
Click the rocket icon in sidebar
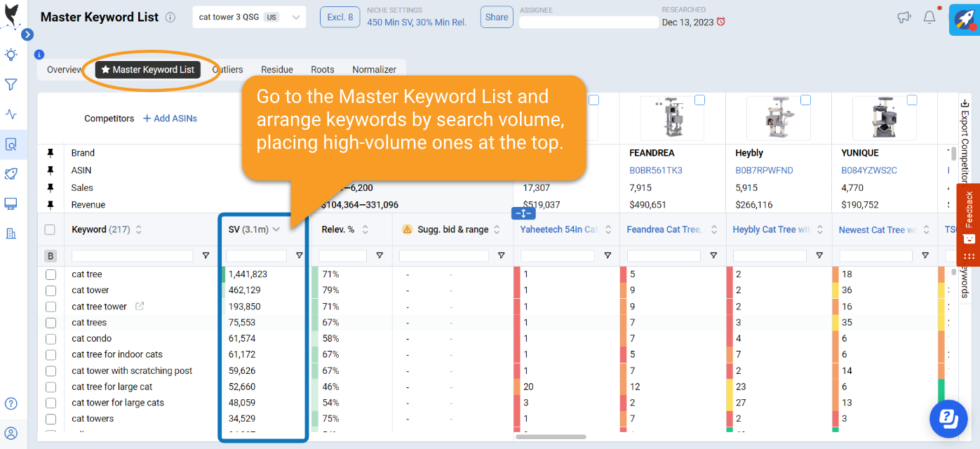(x=11, y=174)
